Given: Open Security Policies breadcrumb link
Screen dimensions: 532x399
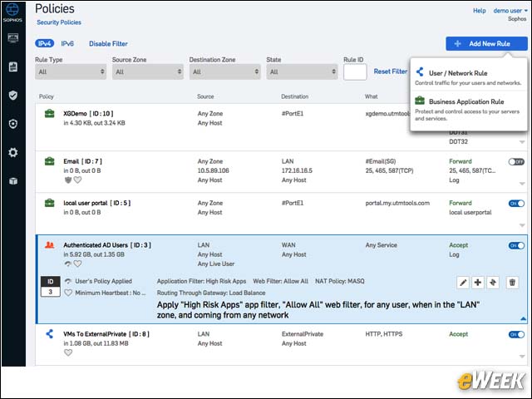Looking at the screenshot, I should point(59,22).
